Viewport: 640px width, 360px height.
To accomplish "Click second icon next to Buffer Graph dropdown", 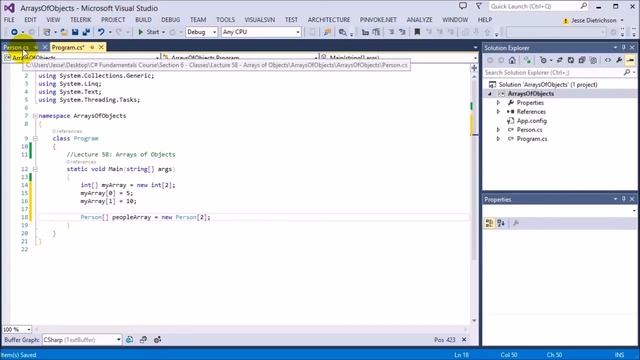I will pyautogui.click(x=143, y=340).
